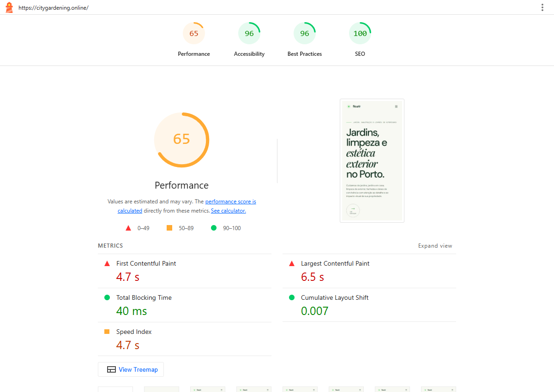
Task: Click the 40 ms metric value
Action: coord(132,311)
